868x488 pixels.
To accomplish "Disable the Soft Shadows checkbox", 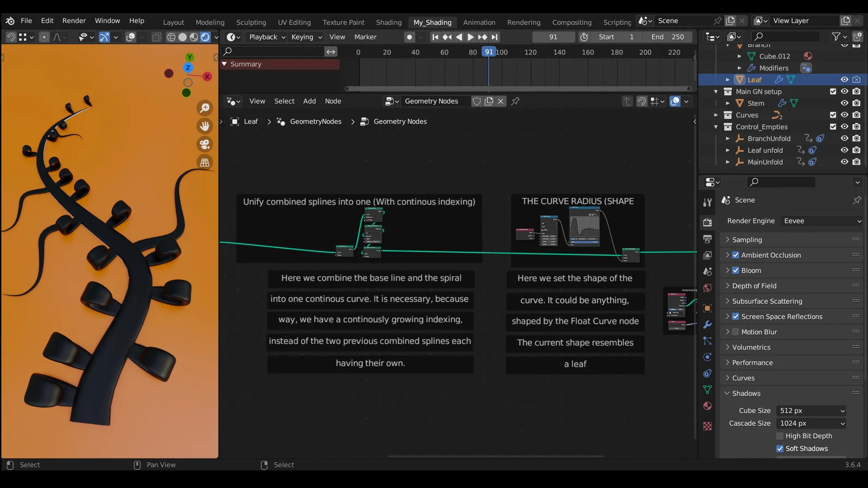I will point(780,448).
